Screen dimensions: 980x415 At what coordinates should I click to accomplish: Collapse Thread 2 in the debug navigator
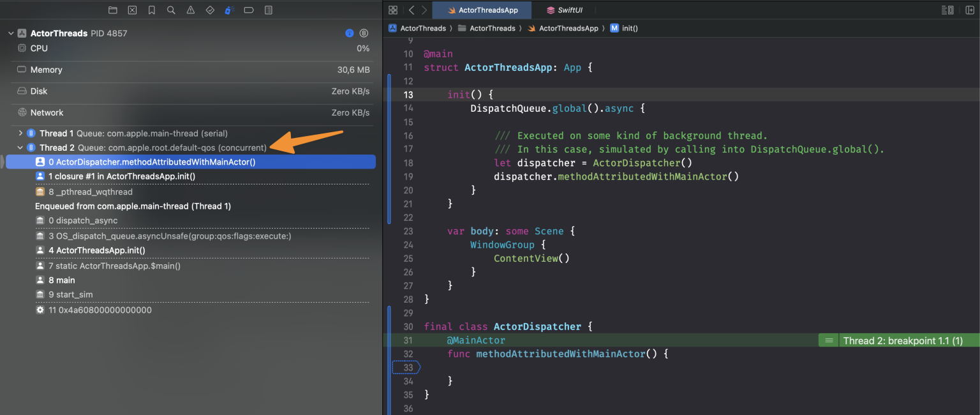point(20,147)
